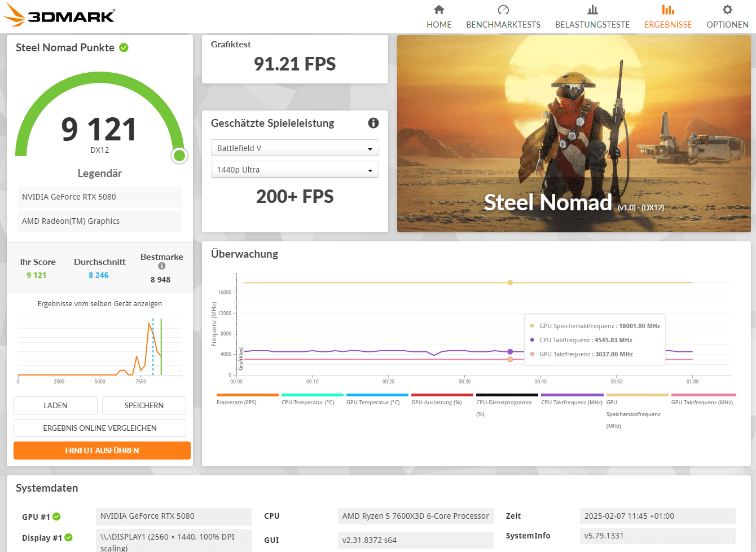Click the 200+ FPS estimated value

(x=295, y=196)
